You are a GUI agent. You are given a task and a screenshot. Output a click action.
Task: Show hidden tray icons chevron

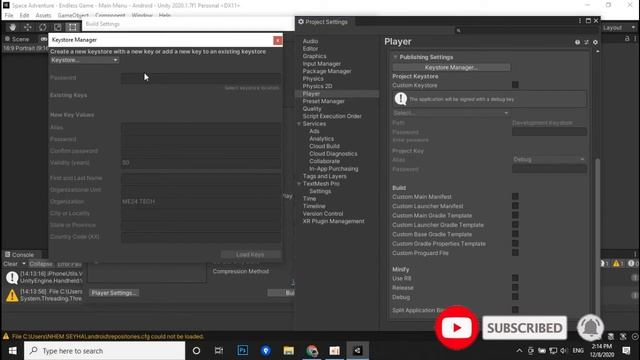519,351
